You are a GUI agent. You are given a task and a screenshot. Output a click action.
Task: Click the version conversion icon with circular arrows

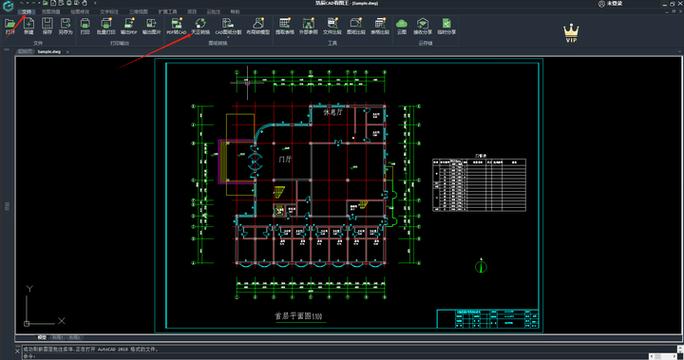tap(200, 26)
